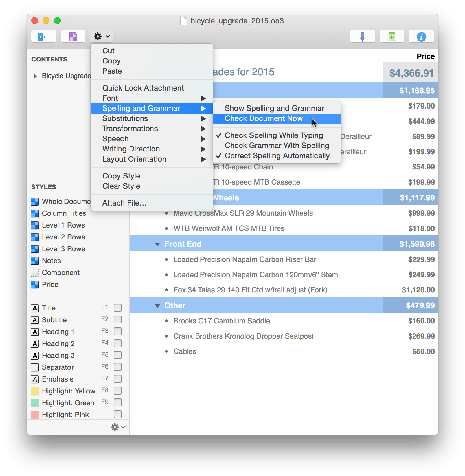Select the Brooks C17 Cambium Saddle row
Image resolution: width=465 pixels, height=476 pixels.
point(284,321)
